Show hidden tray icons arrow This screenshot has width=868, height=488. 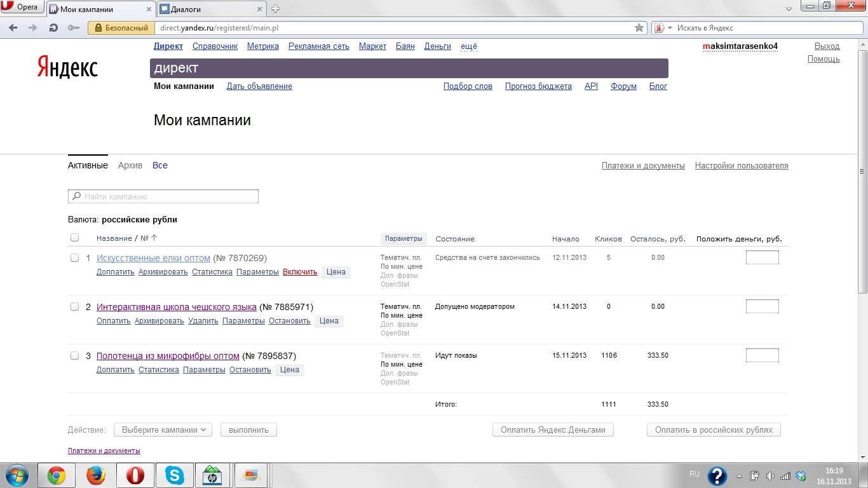click(x=739, y=476)
